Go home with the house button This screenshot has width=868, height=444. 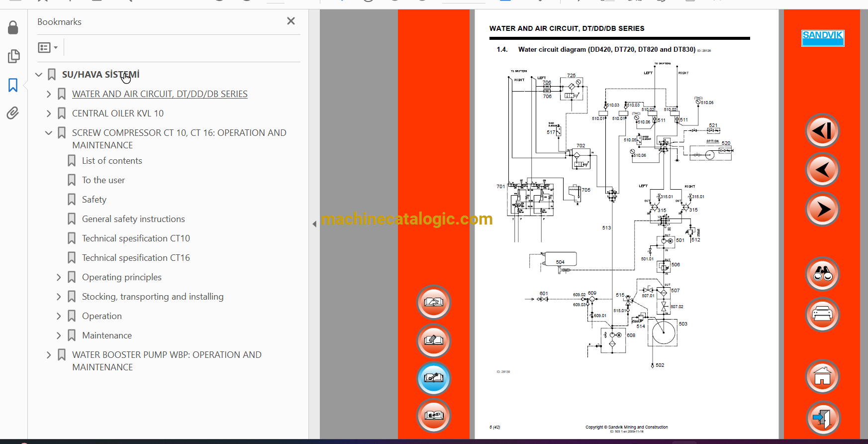(822, 377)
